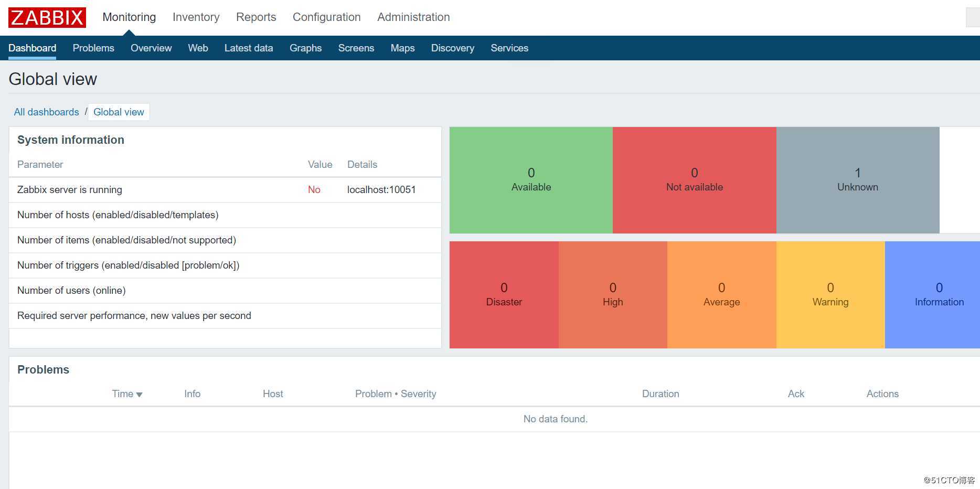Click the 'Duration' column header
The height and width of the screenshot is (489, 980).
661,394
